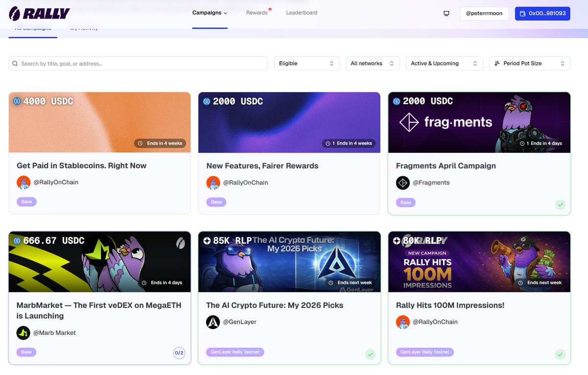Click the feather logo on MarbMarket banner

[181, 243]
